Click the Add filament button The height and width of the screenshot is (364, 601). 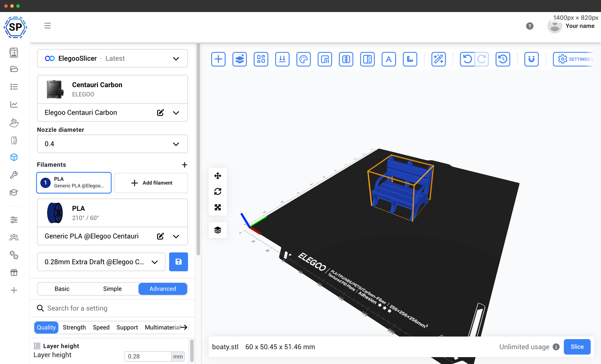pos(151,183)
